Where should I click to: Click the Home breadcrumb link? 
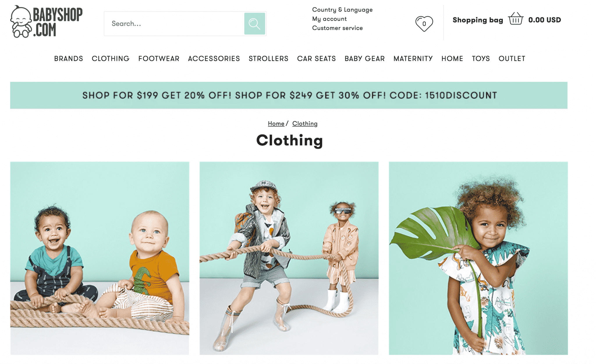pos(276,124)
